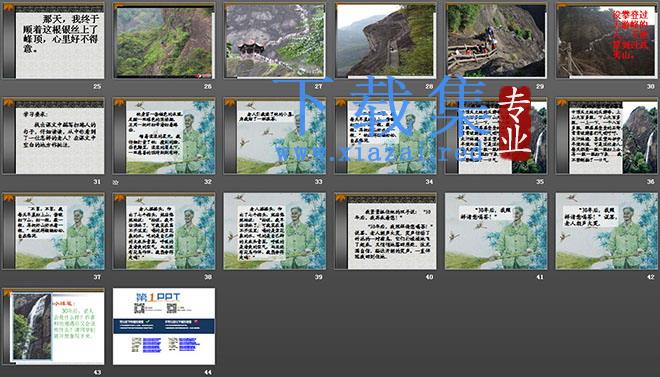Screen dimensions: 660x377
Task: Click the left QR code on slide 44
Action: click(x=139, y=308)
